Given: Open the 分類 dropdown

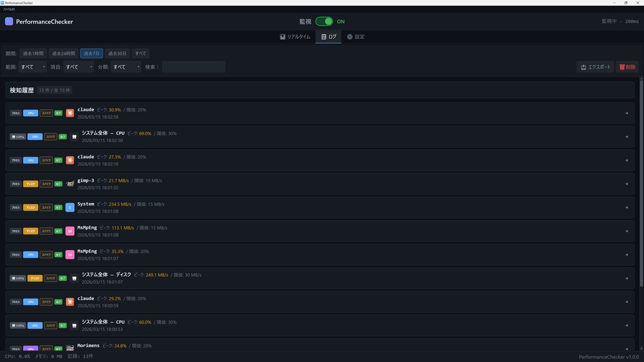Looking at the screenshot, I should coord(126,67).
